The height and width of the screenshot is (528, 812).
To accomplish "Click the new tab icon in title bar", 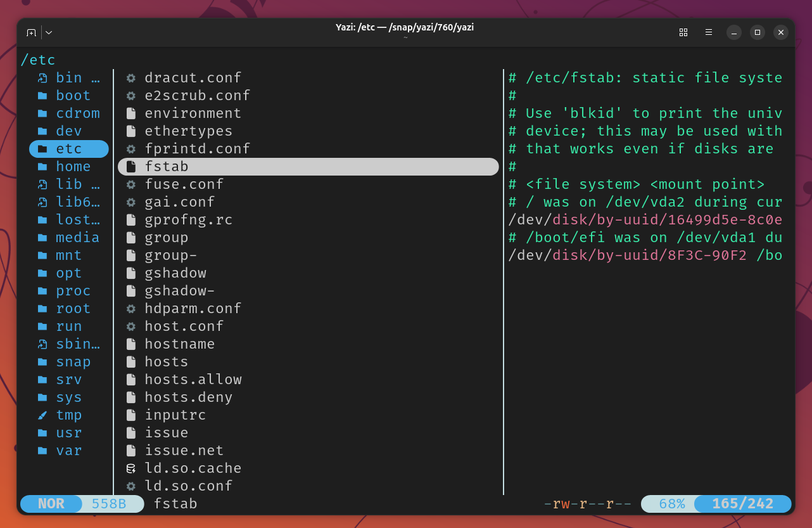I will [31, 32].
